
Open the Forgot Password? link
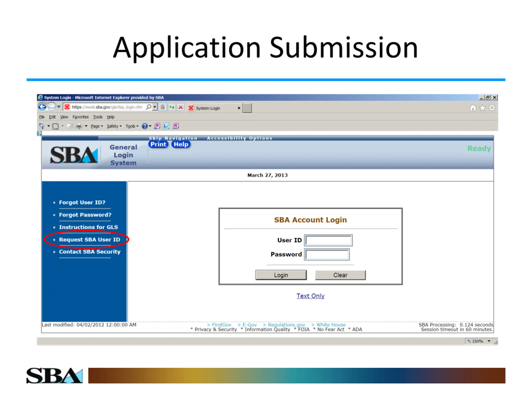[85, 215]
